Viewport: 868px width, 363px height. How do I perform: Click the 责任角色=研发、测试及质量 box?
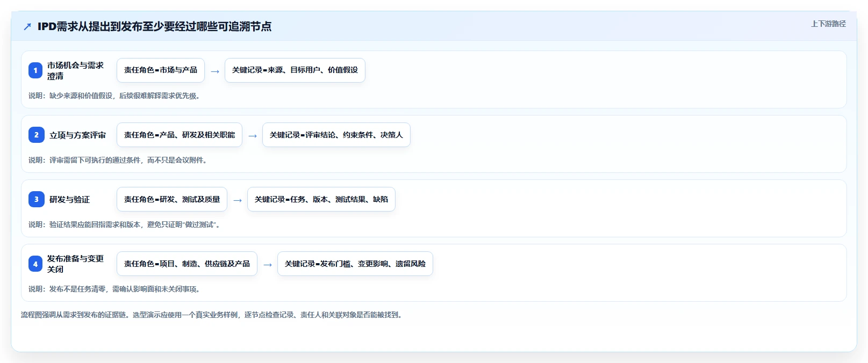point(172,199)
